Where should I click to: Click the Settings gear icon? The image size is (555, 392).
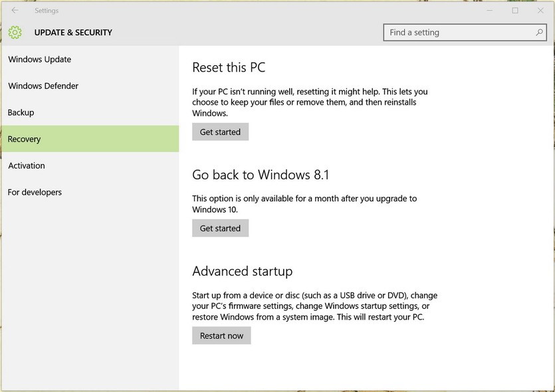(x=15, y=33)
